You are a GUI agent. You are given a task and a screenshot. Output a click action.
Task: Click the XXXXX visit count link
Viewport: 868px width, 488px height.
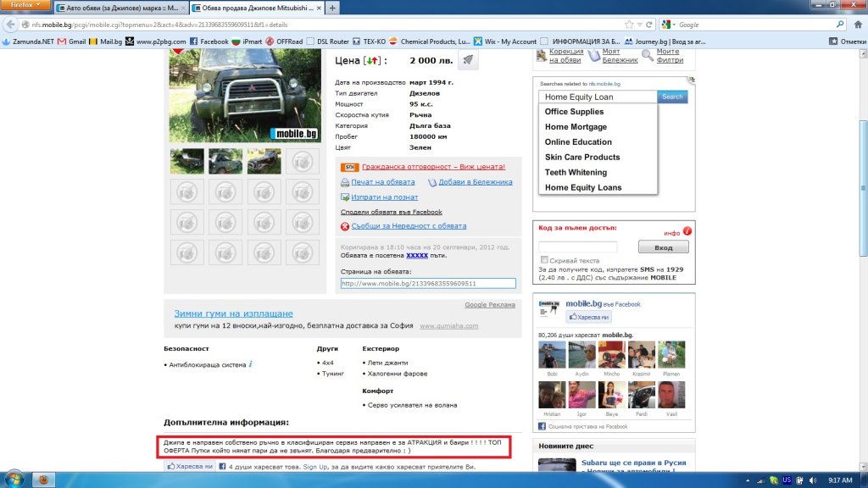click(x=417, y=256)
